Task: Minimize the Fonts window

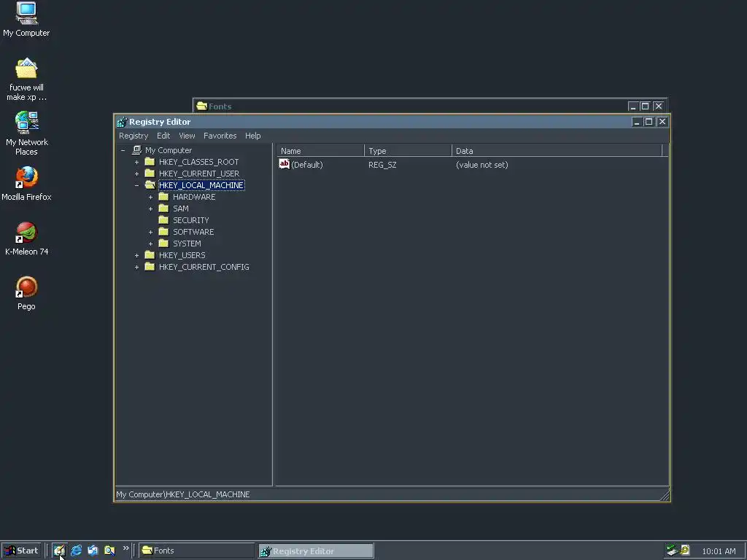Action: point(633,106)
